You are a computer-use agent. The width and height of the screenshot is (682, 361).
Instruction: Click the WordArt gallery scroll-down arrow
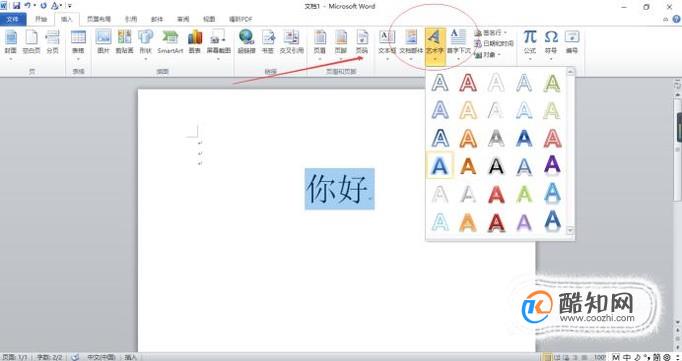571,230
